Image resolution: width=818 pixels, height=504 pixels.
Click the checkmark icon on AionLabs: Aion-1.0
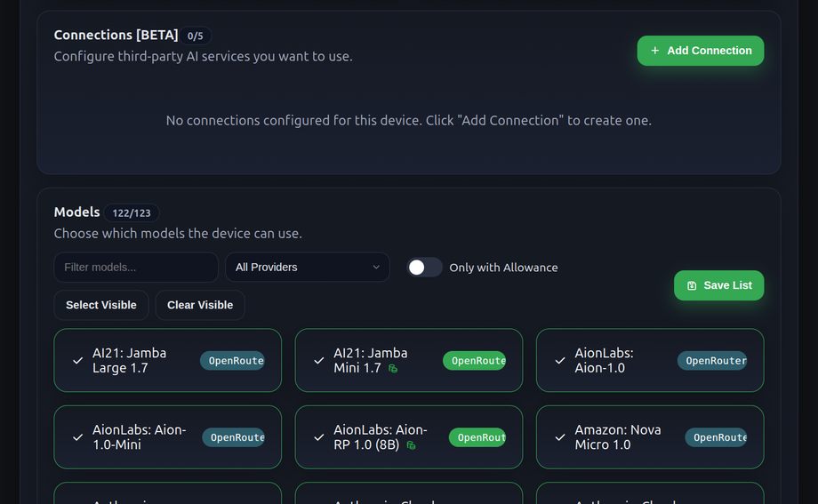point(560,360)
